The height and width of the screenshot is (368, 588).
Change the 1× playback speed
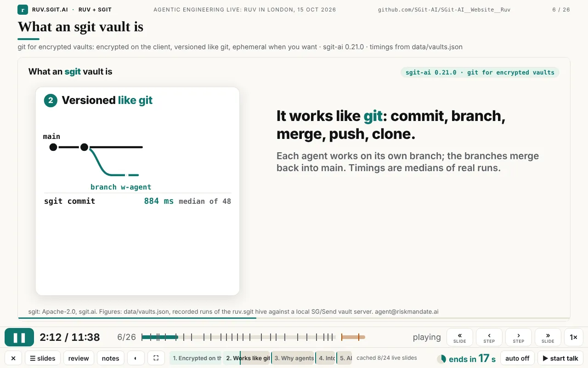pos(574,337)
